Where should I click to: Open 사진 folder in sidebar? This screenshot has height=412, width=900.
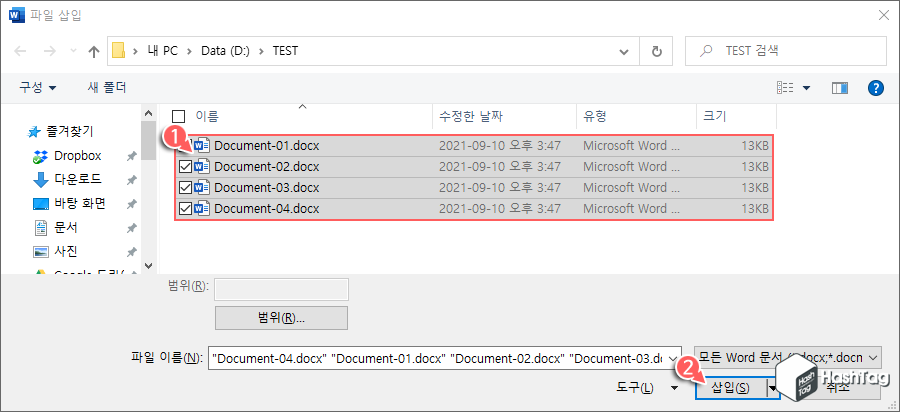[65, 251]
